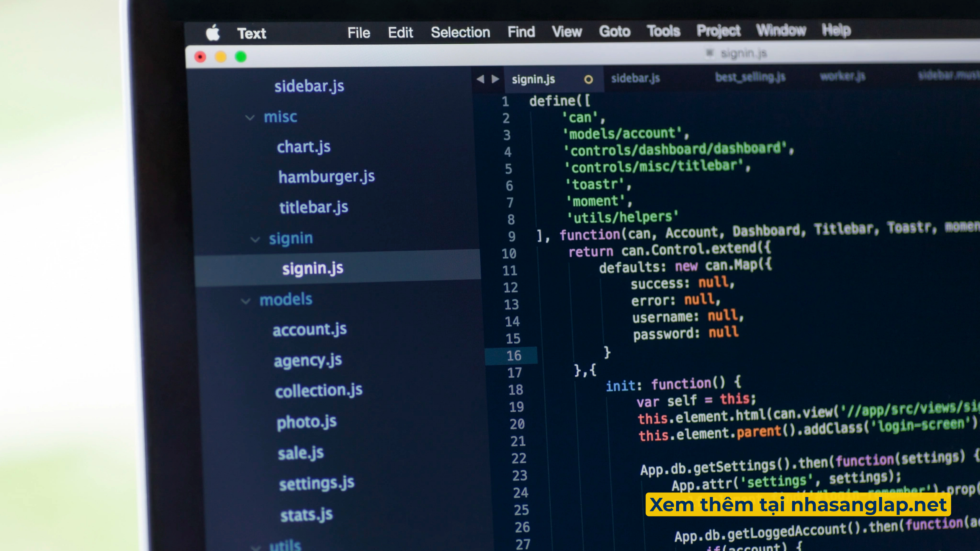Viewport: 980px width, 551px height.
Task: Click the yellow minimize window button
Action: 220,57
